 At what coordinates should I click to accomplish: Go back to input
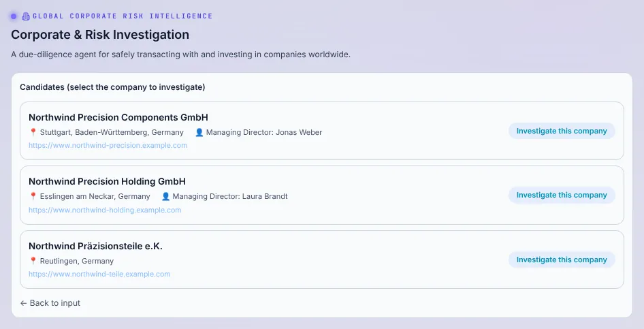tap(50, 303)
